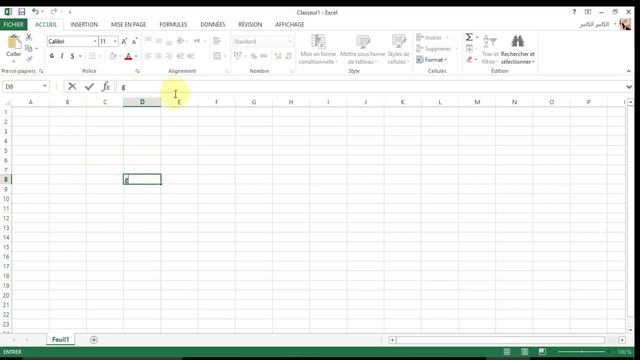Toggle underline with the S button

point(72,56)
